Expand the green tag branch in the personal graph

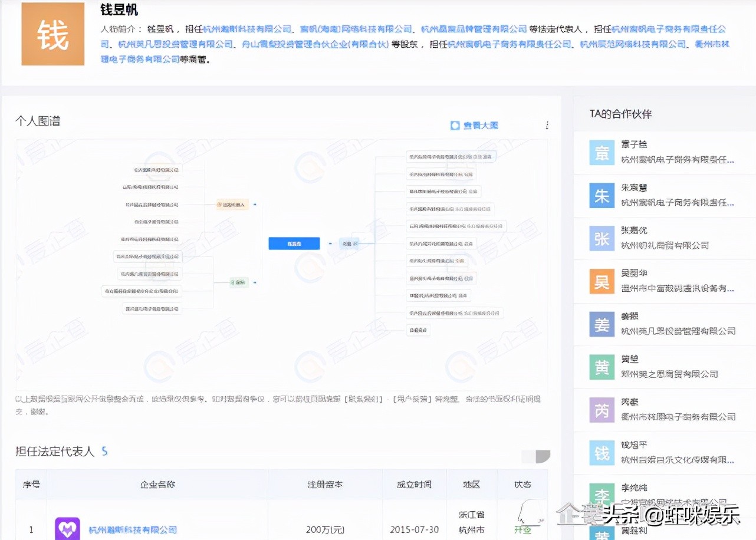pos(239,282)
